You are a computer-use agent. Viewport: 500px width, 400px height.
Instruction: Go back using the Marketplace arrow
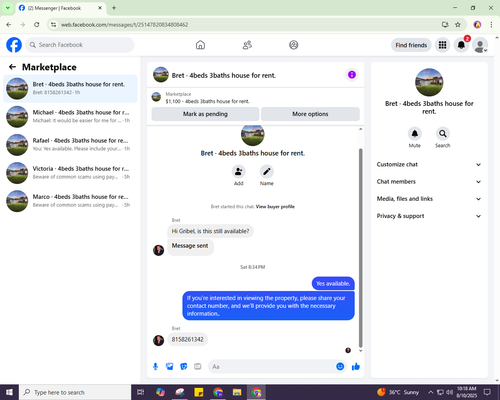12,67
